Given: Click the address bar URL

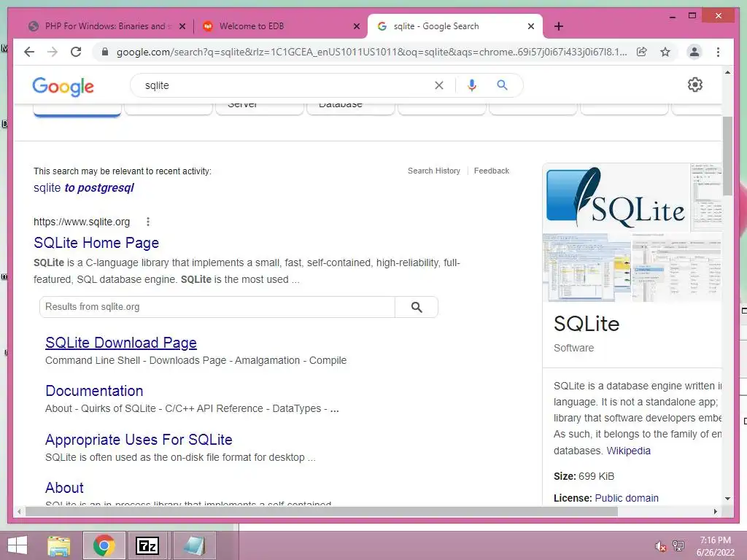Looking at the screenshot, I should point(371,52).
